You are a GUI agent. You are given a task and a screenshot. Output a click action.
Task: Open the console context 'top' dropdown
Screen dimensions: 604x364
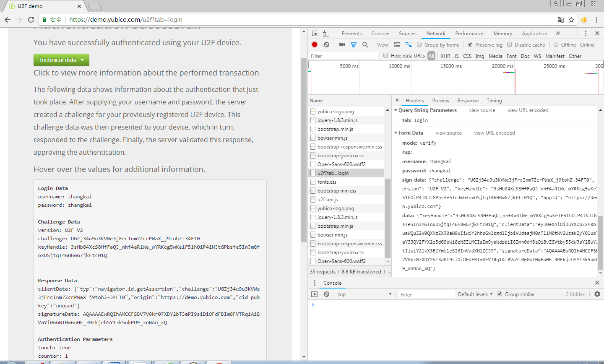coord(364,294)
